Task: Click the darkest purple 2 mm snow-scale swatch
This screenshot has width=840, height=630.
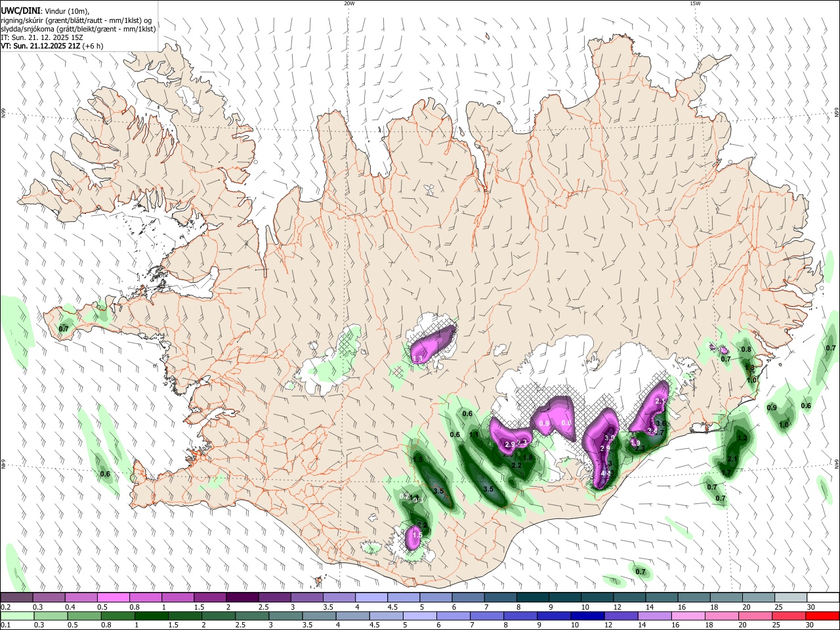Action: point(241,598)
